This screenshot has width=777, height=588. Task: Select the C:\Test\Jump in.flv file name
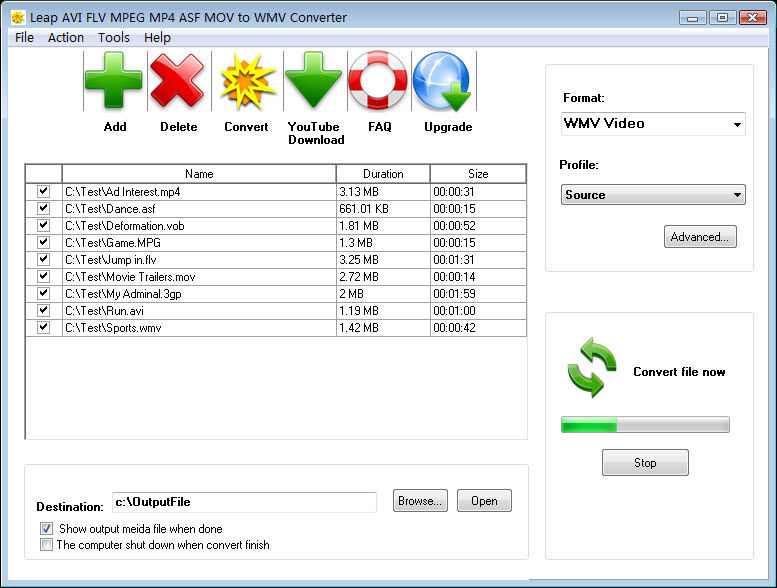[x=111, y=260]
